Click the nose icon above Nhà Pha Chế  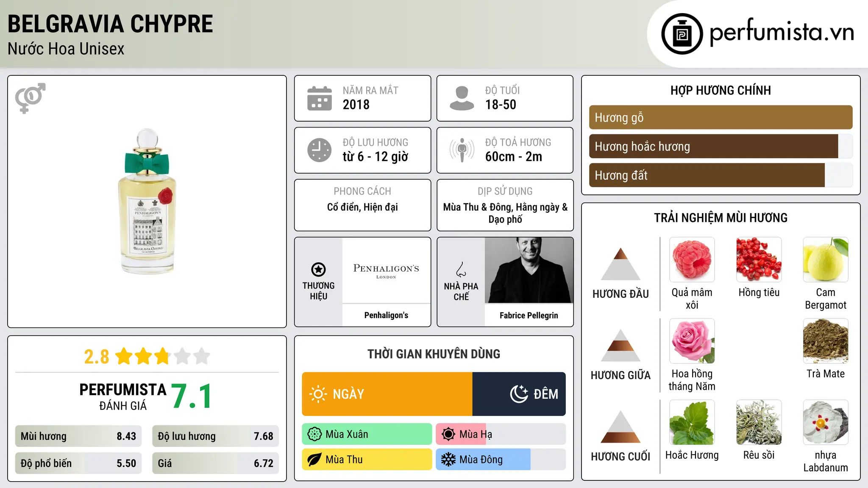(x=461, y=269)
